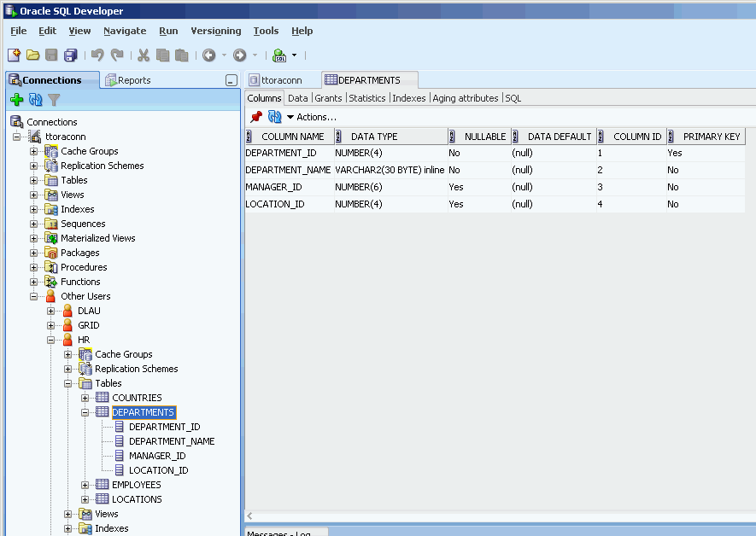The width and height of the screenshot is (756, 536).
Task: Sort by the COLUMN NAME sort icon
Action: tap(249, 137)
